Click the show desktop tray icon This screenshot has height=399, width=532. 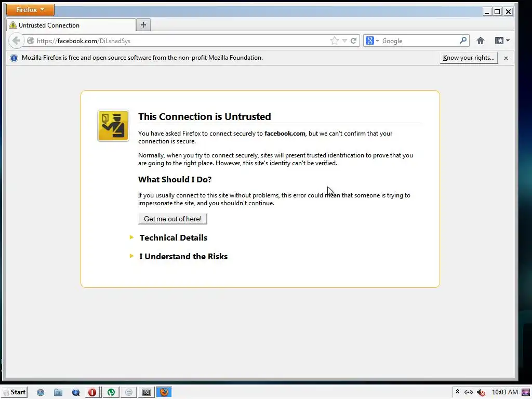click(526, 393)
